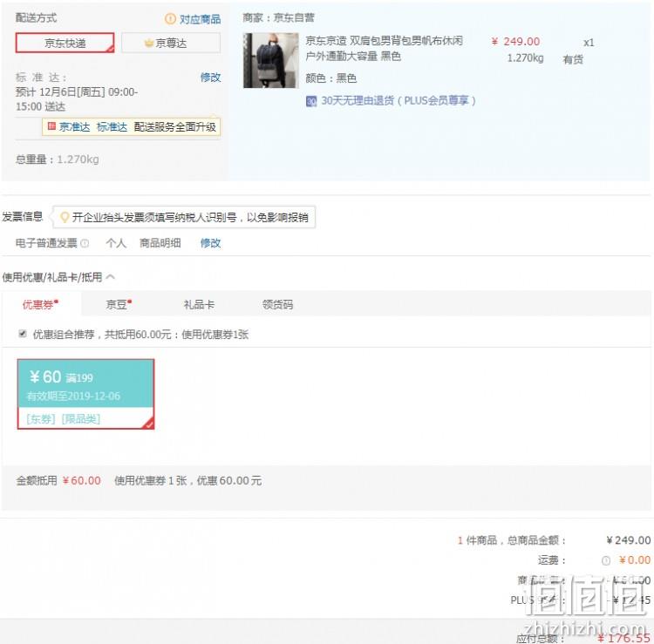654x644 pixels.
Task: Uncheck the 优惠组合推荐 checkbox
Action: tap(23, 334)
